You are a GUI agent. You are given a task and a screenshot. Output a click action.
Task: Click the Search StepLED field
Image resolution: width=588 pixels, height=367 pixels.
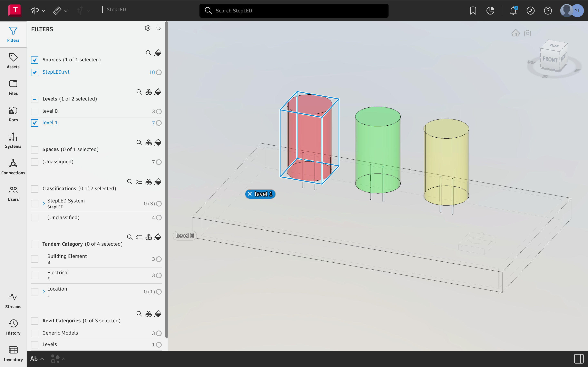294,11
